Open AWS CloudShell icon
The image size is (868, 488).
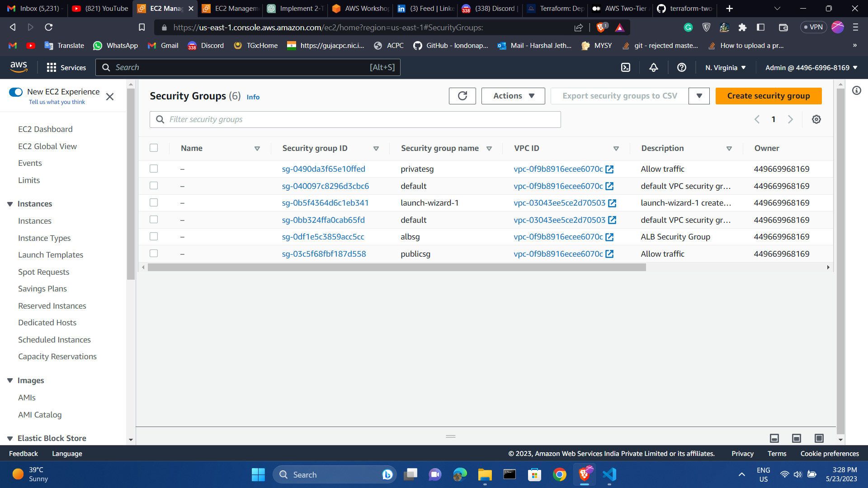click(x=626, y=68)
